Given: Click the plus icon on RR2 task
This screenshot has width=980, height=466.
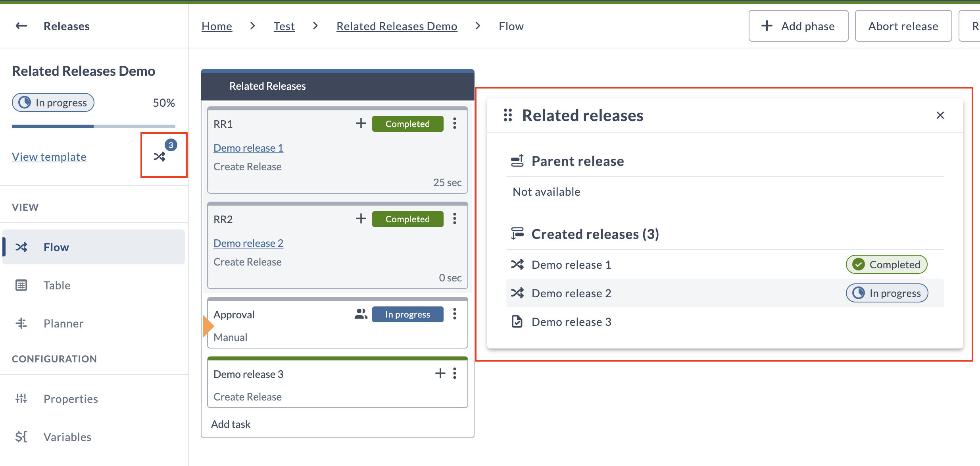Looking at the screenshot, I should point(361,219).
